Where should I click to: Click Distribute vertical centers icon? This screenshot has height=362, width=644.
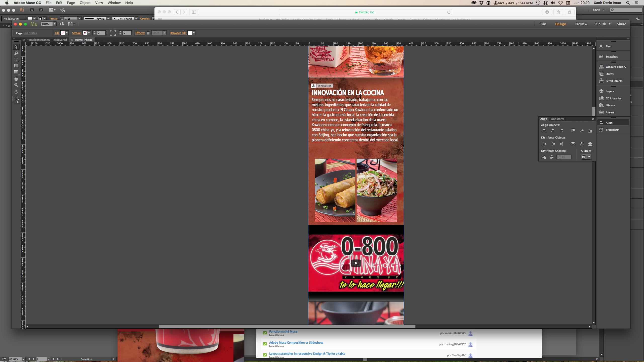pyautogui.click(x=582, y=144)
